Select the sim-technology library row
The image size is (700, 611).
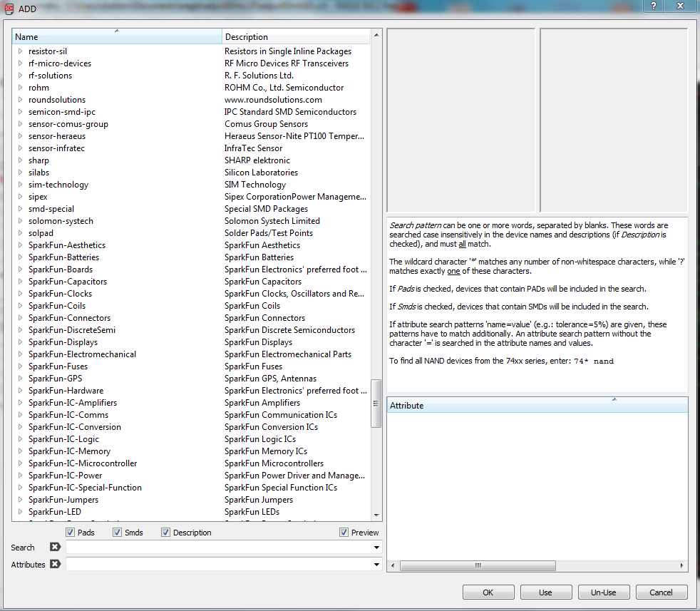click(191, 185)
